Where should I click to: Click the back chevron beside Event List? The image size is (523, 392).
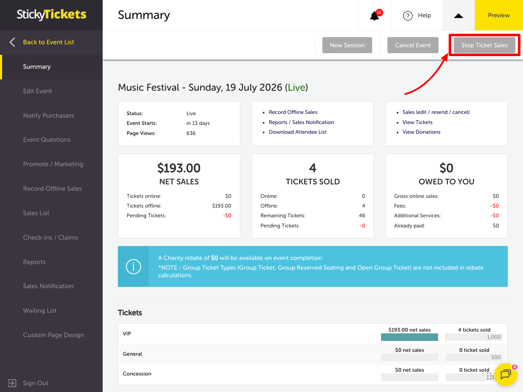pos(12,42)
